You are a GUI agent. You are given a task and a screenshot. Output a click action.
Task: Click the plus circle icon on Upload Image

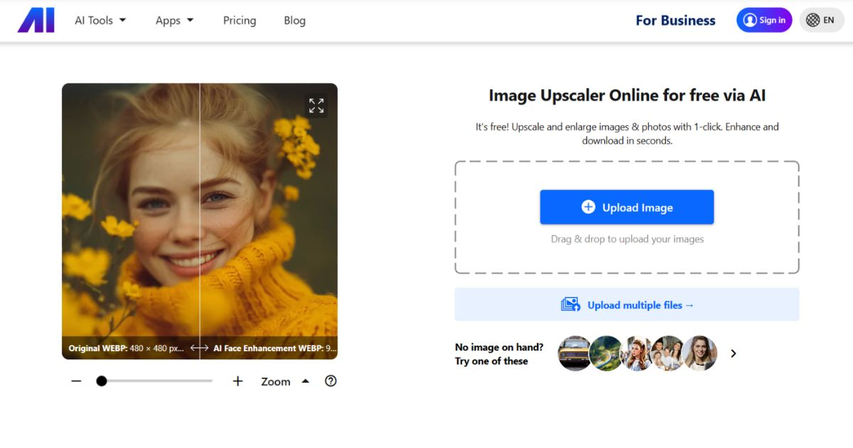[588, 207]
